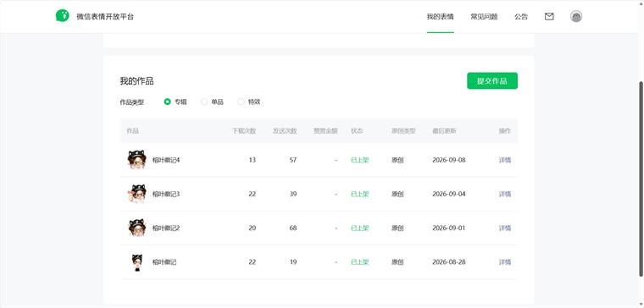Click the green WeChat sticker platform logo

(x=63, y=16)
